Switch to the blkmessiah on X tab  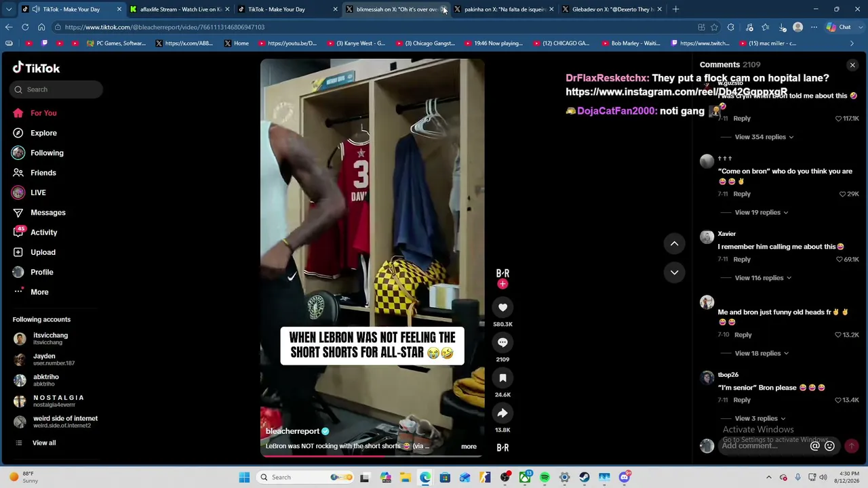[x=396, y=9]
